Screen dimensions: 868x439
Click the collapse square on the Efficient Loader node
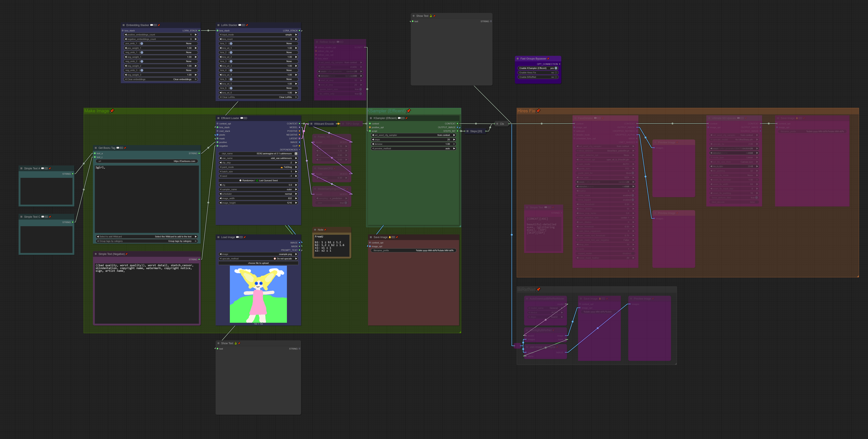[218, 118]
